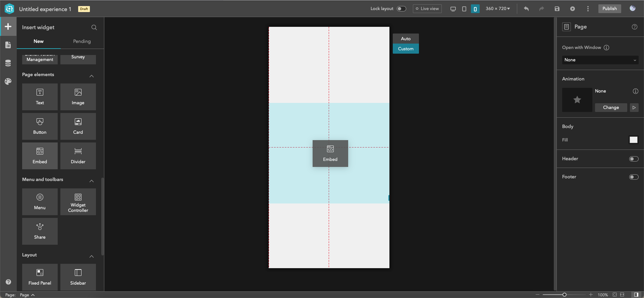Open the Theme palette panel
Screen dimensions: 644x298
[x=8, y=81]
